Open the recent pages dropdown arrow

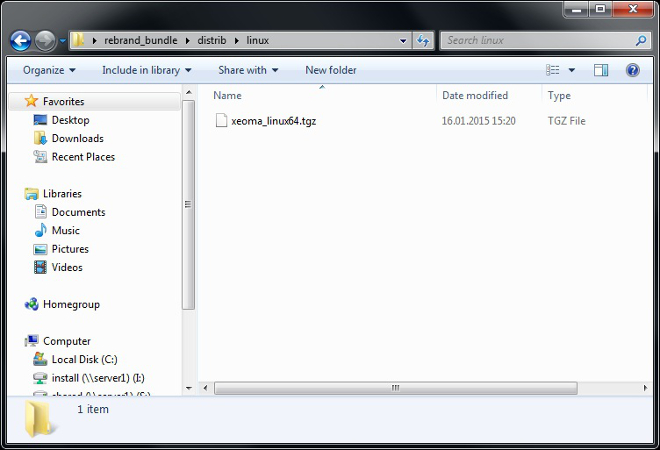coord(63,41)
